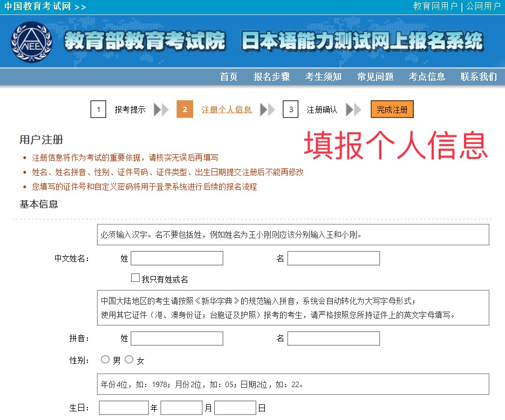Viewport: 505px width, 420px height.
Task: Open 考点信息 navigation item
Action: click(427, 77)
